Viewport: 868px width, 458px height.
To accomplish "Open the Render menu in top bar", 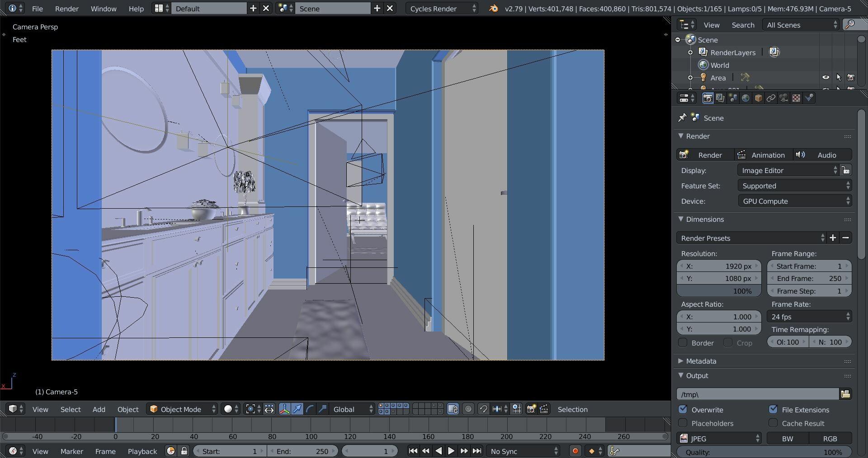I will click(66, 9).
